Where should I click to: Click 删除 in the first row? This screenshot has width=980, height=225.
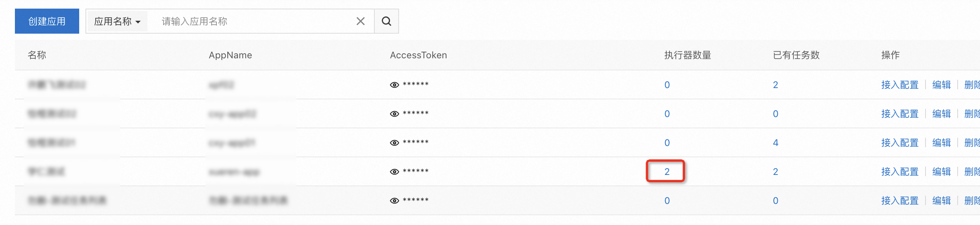[972, 85]
